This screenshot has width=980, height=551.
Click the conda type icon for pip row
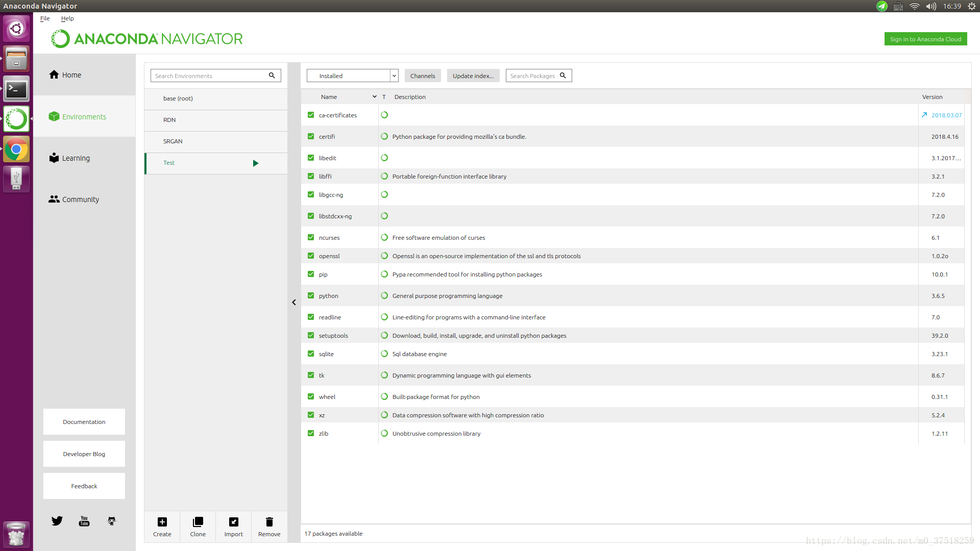384,274
